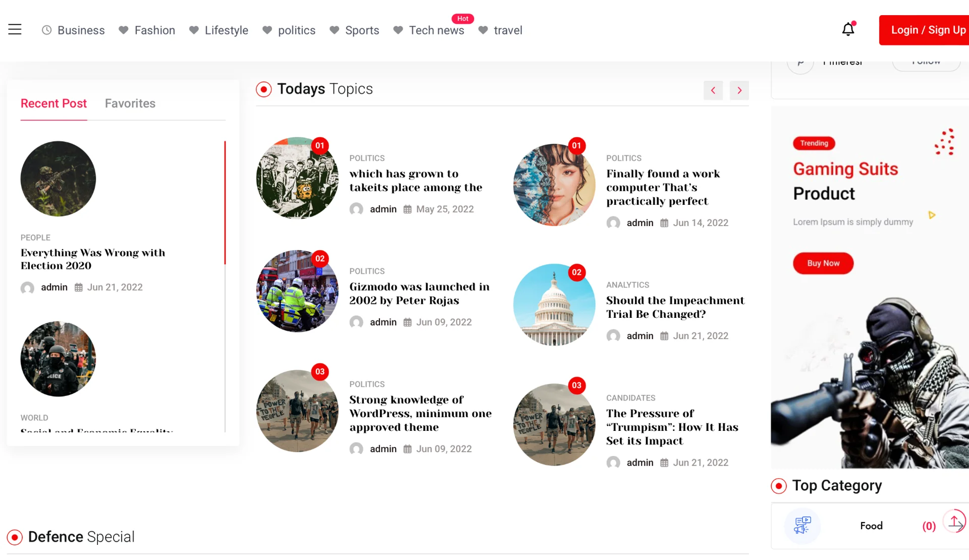
Task: Click the red scrollbar in Recent Post panel
Action: coord(225,202)
